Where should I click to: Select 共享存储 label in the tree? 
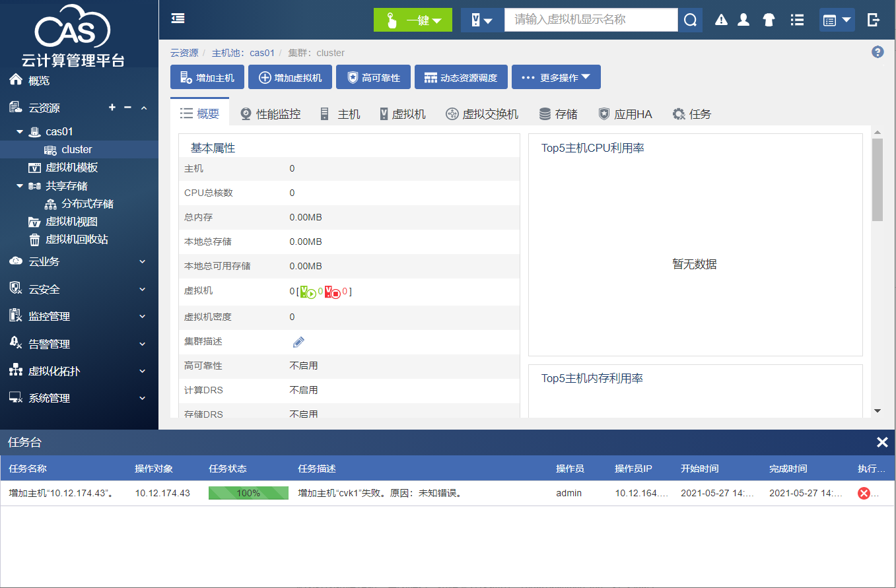[67, 186]
